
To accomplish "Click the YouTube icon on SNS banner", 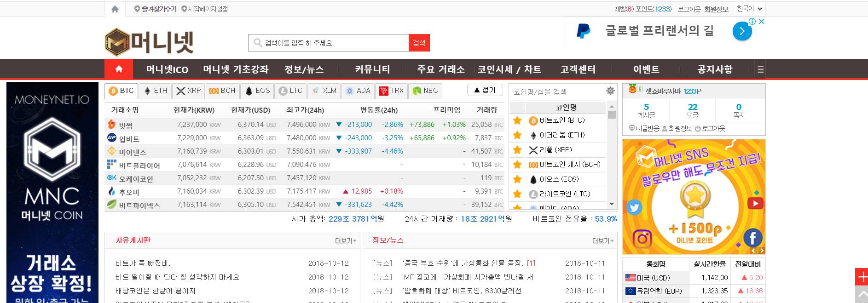I will [755, 203].
